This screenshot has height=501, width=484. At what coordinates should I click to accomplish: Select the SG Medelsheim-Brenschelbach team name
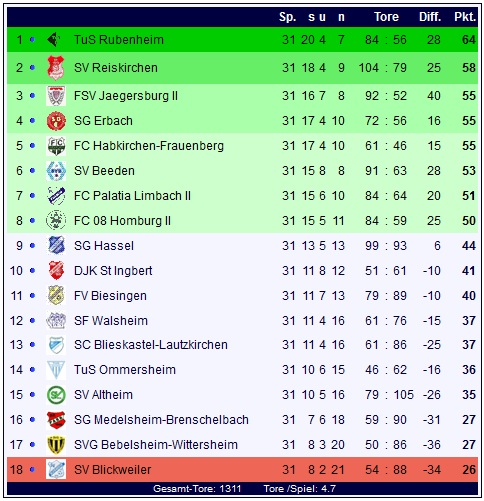[x=161, y=420]
